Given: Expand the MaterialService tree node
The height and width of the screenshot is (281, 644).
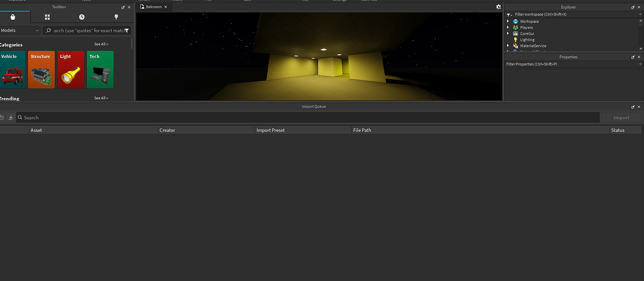Looking at the screenshot, I should tap(508, 46).
